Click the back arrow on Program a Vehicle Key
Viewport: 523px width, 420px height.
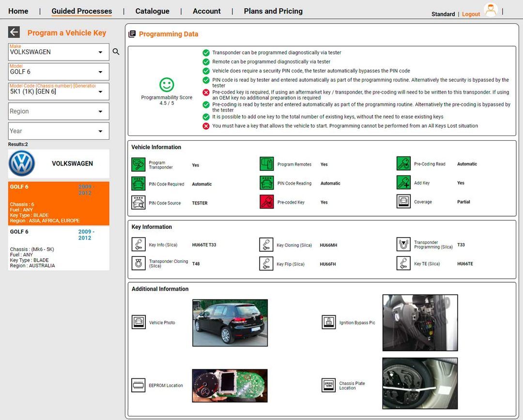pyautogui.click(x=14, y=32)
